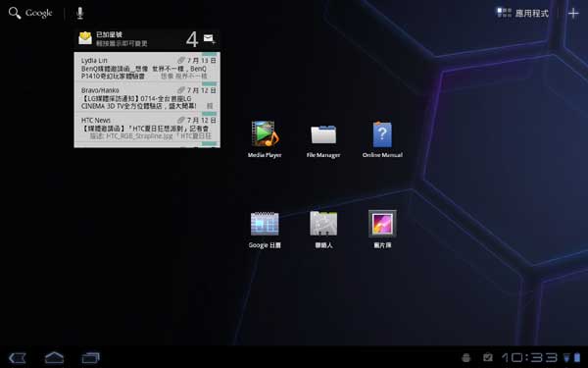The image size is (588, 368).
Task: Open the Bravo/Hanko email about LG
Action: click(147, 97)
